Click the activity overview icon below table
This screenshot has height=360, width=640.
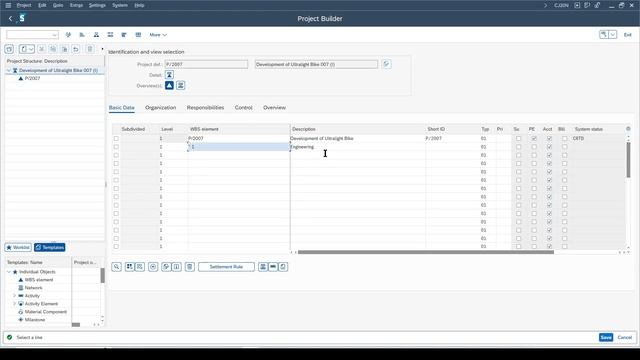[x=273, y=267]
